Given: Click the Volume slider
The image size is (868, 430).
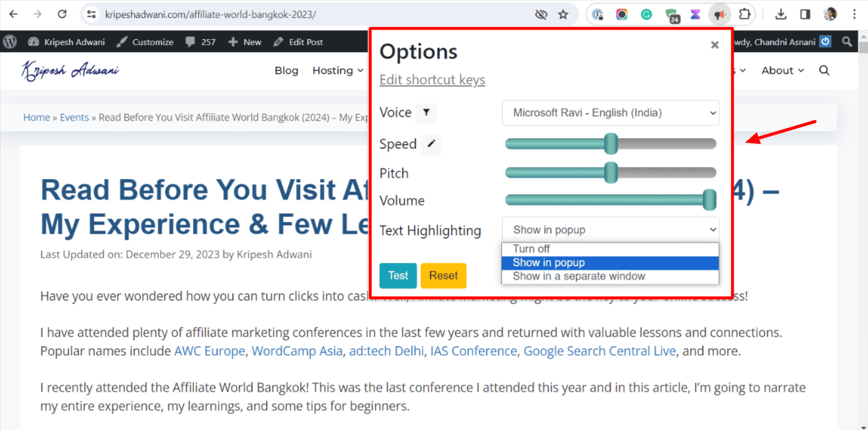Looking at the screenshot, I should click(x=611, y=199).
